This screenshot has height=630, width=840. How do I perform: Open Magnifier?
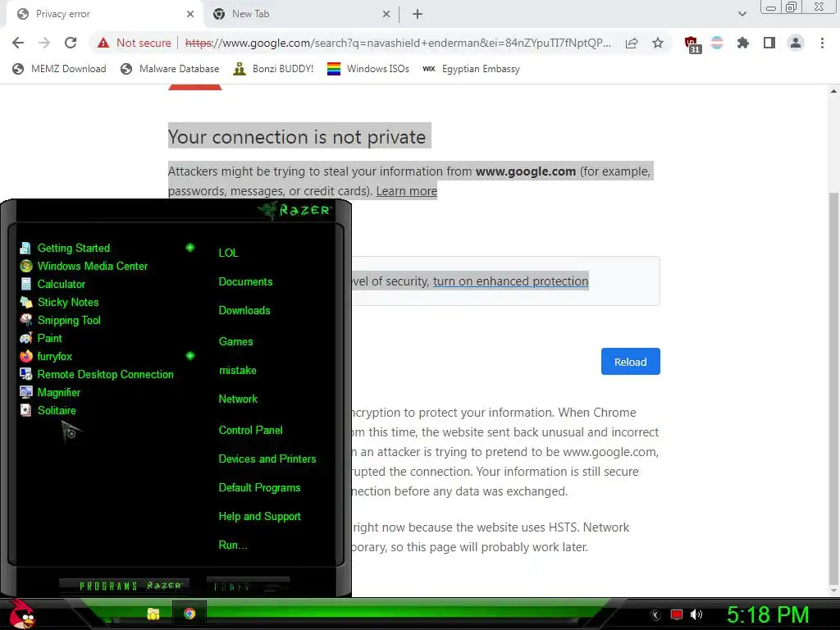[x=50, y=393]
